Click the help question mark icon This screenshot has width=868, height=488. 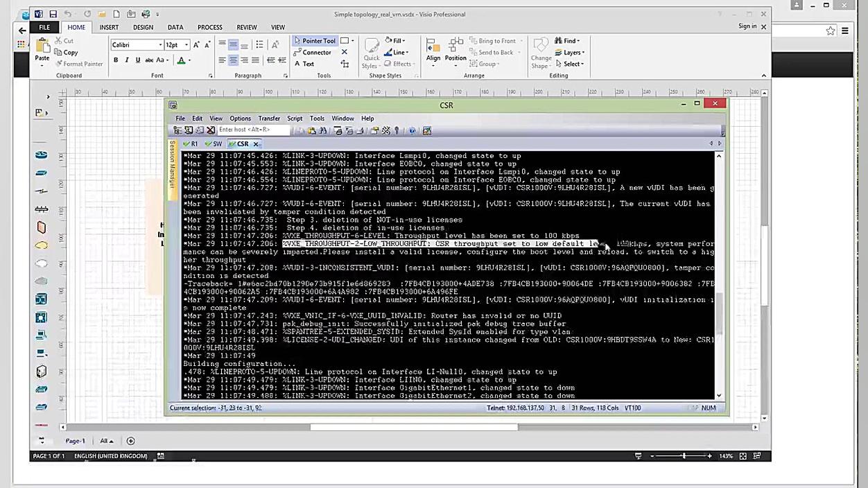point(412,130)
